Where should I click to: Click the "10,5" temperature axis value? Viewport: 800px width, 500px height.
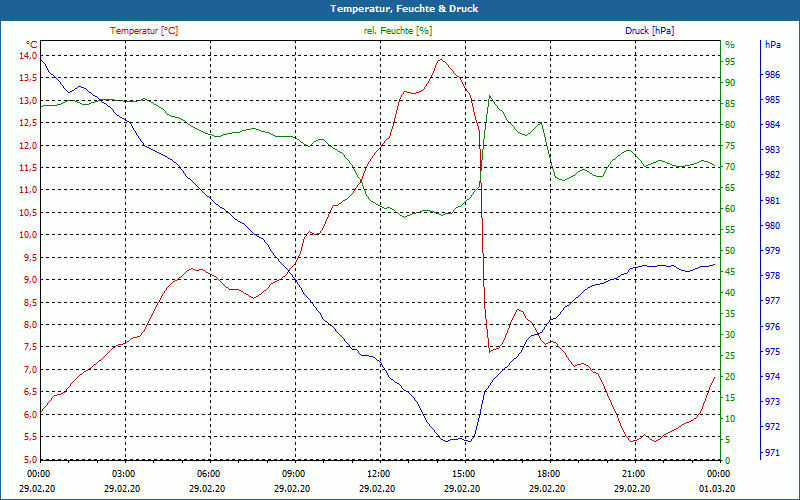tap(29, 213)
